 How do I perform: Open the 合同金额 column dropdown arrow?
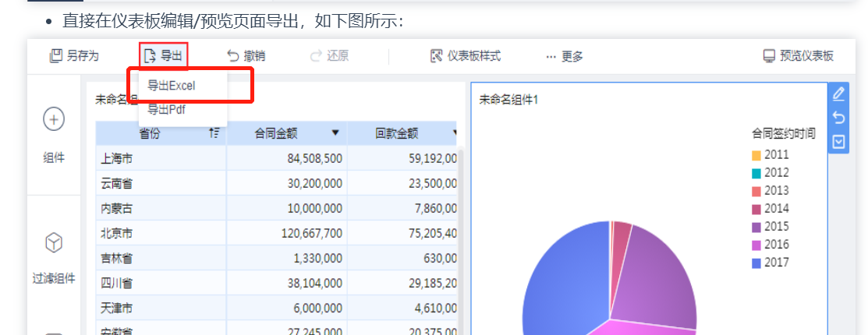[335, 132]
